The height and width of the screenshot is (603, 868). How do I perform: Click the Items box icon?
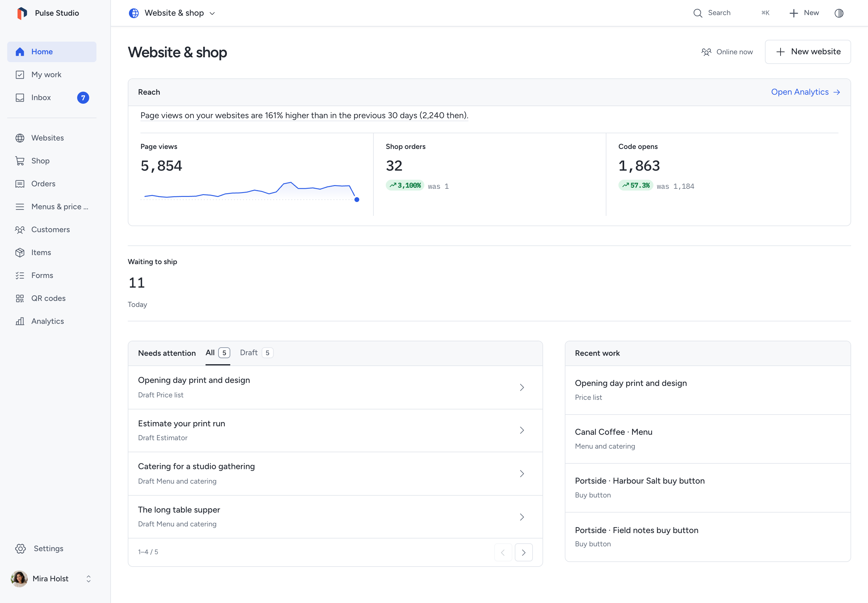20,252
